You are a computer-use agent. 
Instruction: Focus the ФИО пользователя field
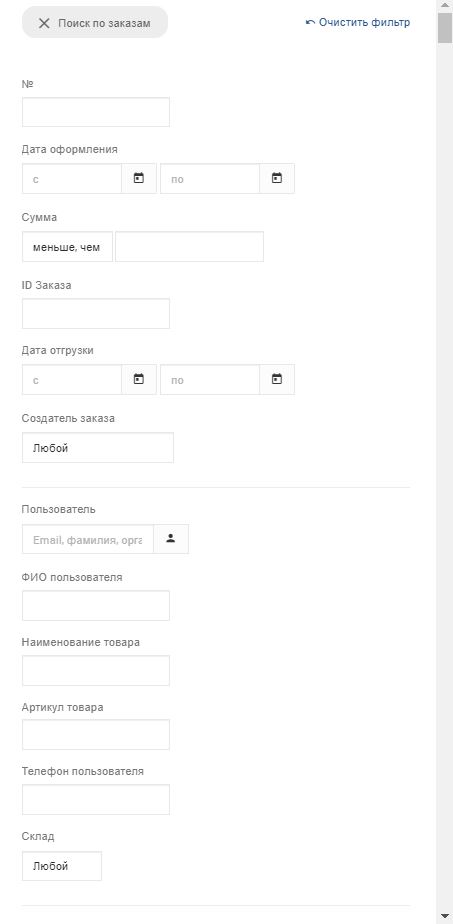pyautogui.click(x=96, y=606)
